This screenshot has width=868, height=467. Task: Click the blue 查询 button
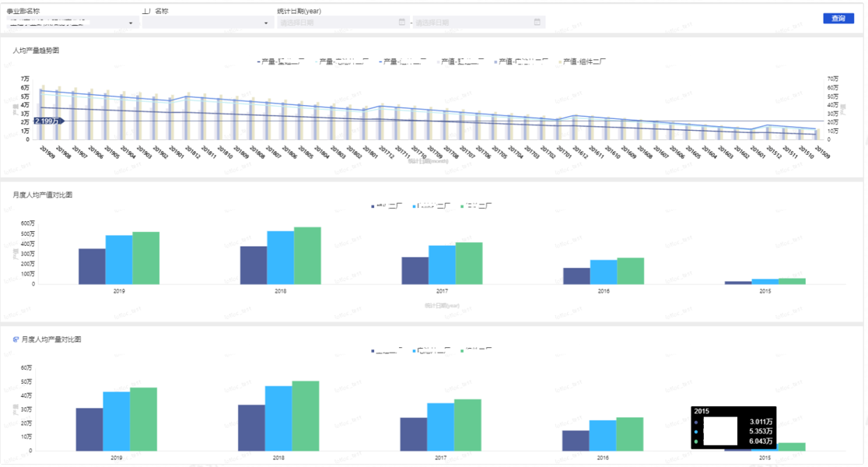(838, 18)
